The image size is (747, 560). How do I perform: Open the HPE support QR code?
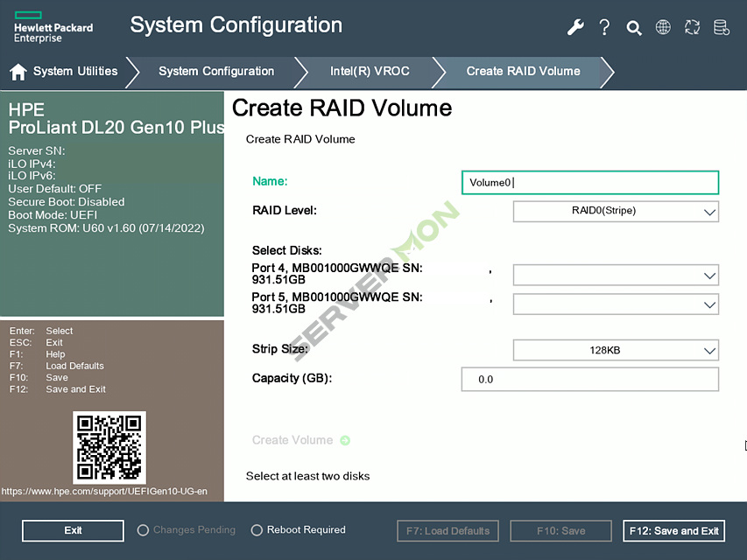pos(109,448)
